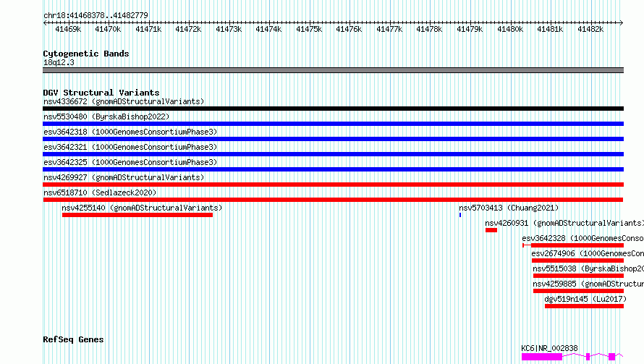
Task: Click the esv2674906 variant label
Action: [588, 253]
